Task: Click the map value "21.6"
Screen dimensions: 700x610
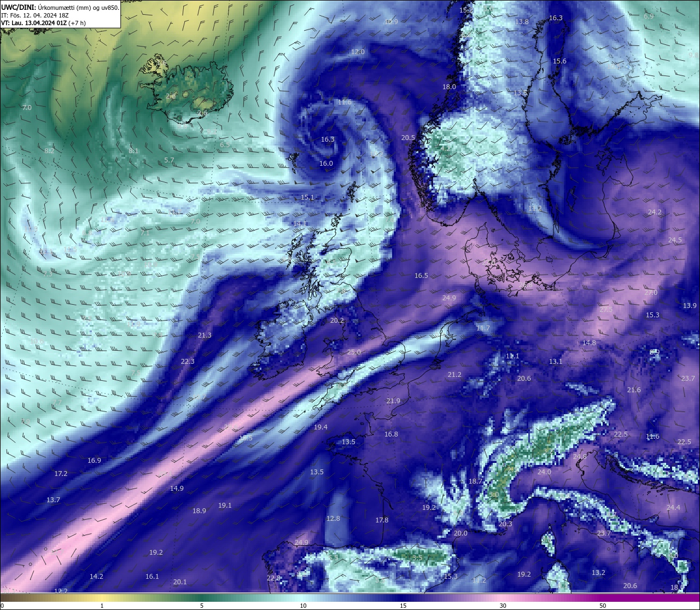Action: [634, 390]
